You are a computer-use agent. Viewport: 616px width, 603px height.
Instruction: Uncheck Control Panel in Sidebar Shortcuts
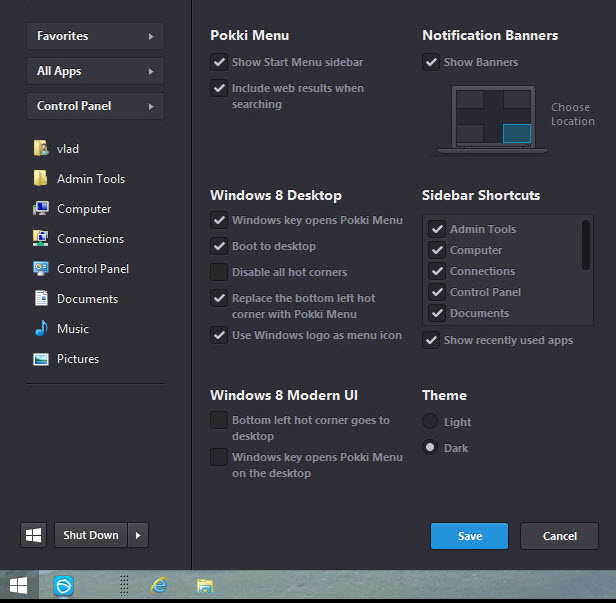[437, 292]
